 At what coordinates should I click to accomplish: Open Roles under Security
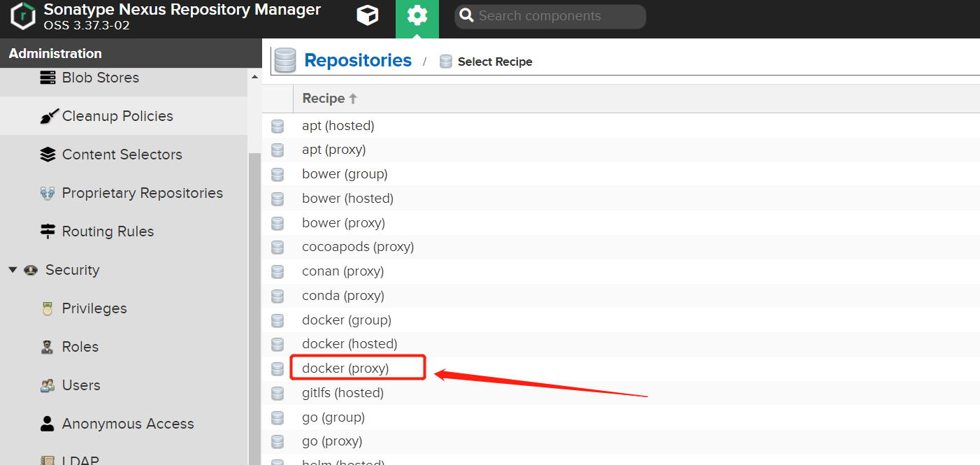click(80, 347)
